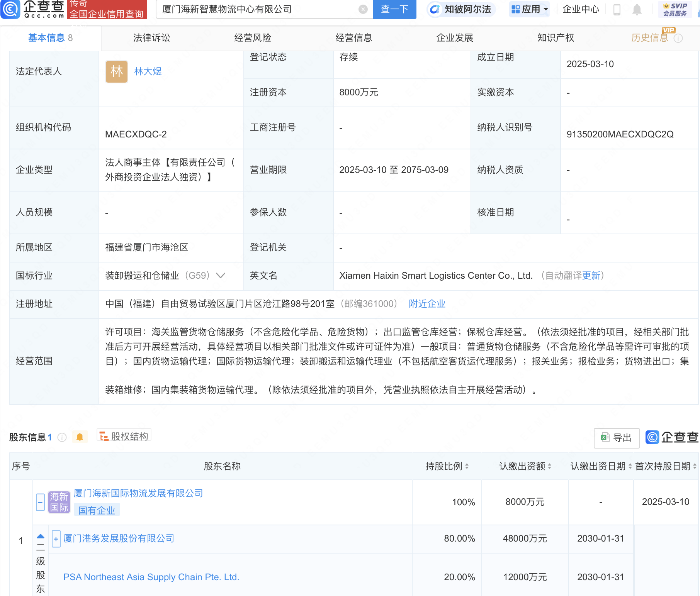The image size is (700, 596).
Task: Sort by 持股比例 column
Action: click(x=467, y=466)
